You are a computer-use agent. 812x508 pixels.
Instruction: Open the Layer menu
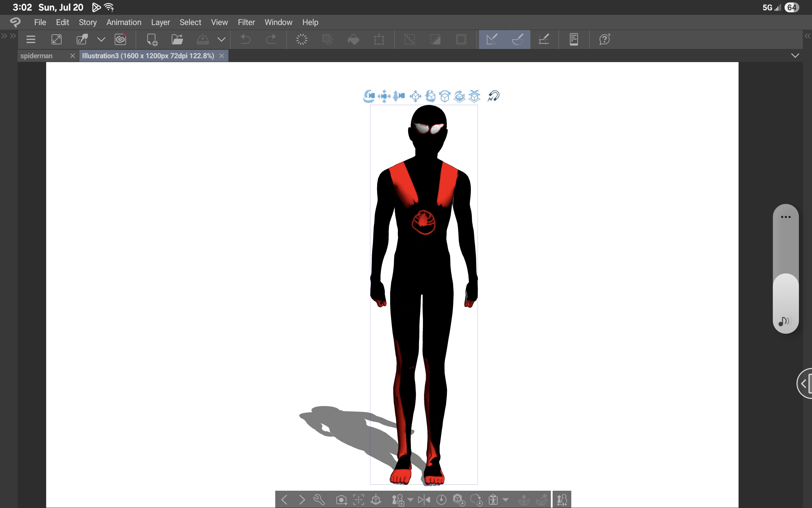click(160, 22)
